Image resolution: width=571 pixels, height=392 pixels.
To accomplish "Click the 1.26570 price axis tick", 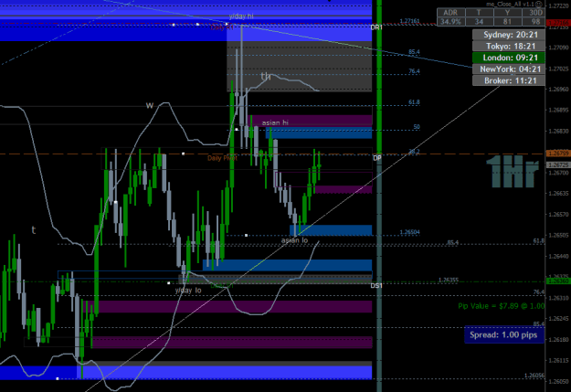I will (x=558, y=214).
